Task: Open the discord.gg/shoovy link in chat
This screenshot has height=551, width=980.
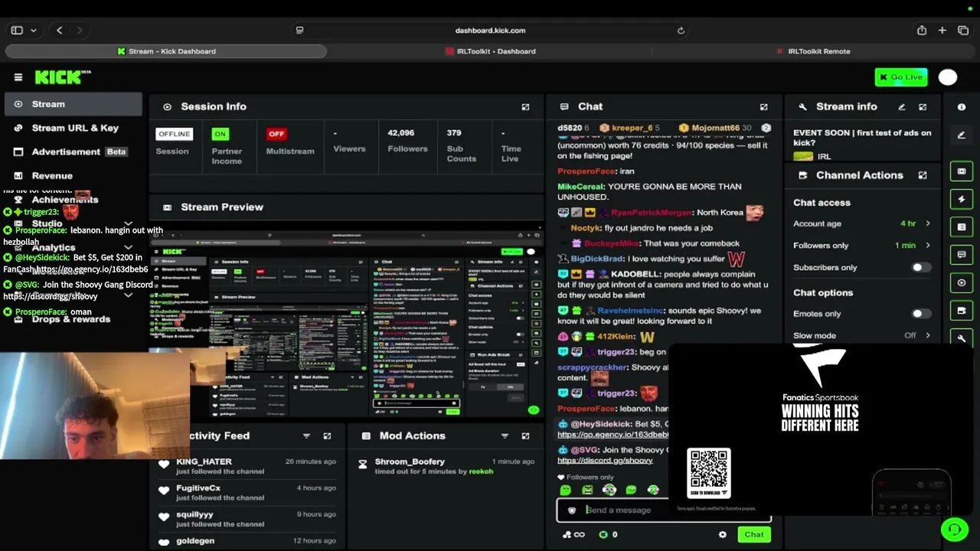Action: tap(605, 461)
